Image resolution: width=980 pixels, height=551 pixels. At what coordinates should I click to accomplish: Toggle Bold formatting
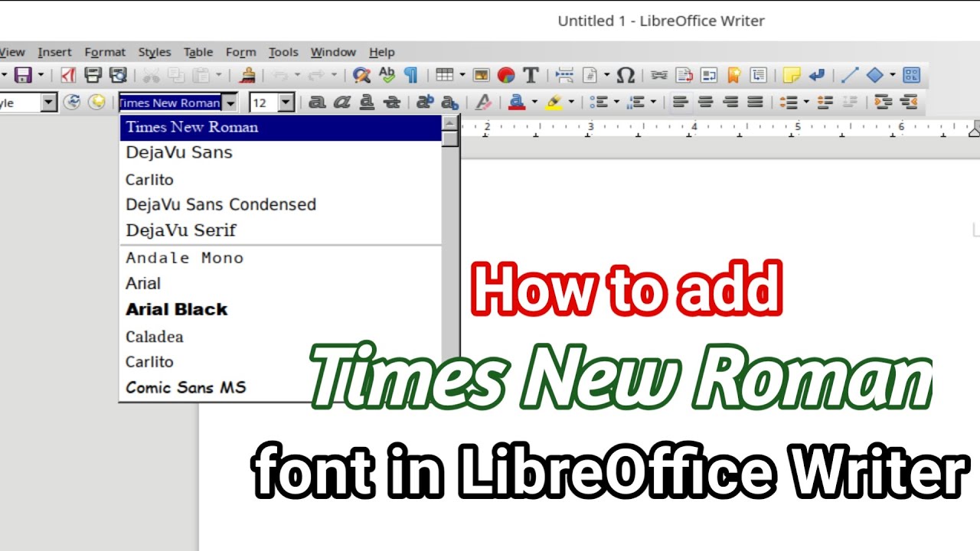click(x=317, y=102)
